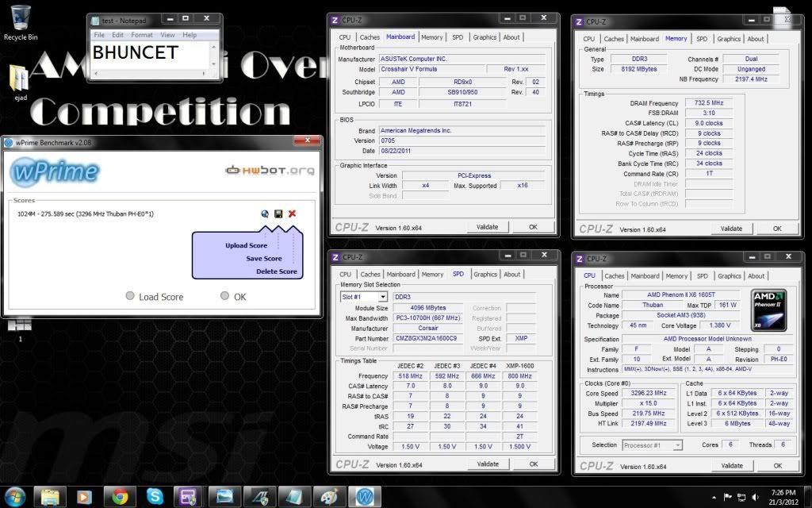Click the Upload Score globe icon
Image resolution: width=812 pixels, height=508 pixels.
point(265,214)
